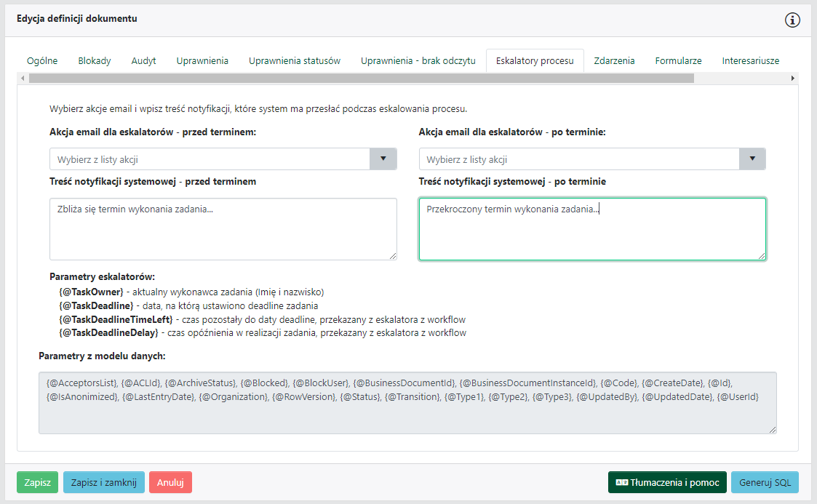Open the Zdarzenia tab
Image resolution: width=817 pixels, height=504 pixels.
pos(614,61)
